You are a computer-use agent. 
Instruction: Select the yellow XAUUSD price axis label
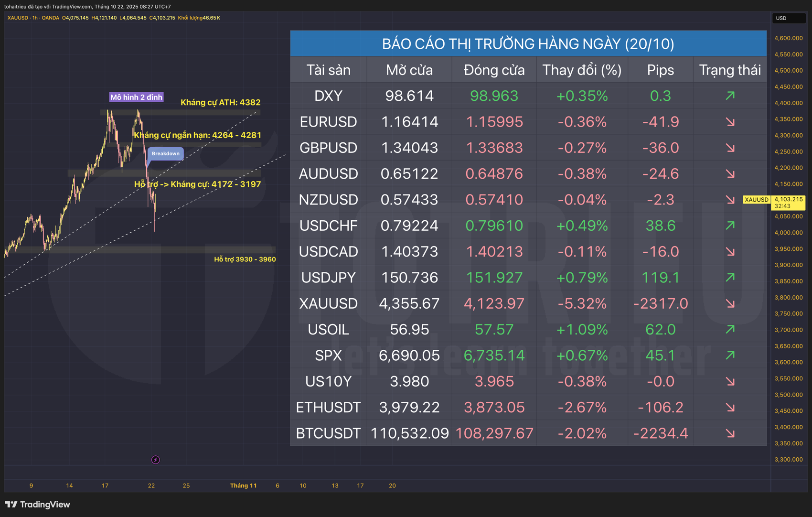757,200
